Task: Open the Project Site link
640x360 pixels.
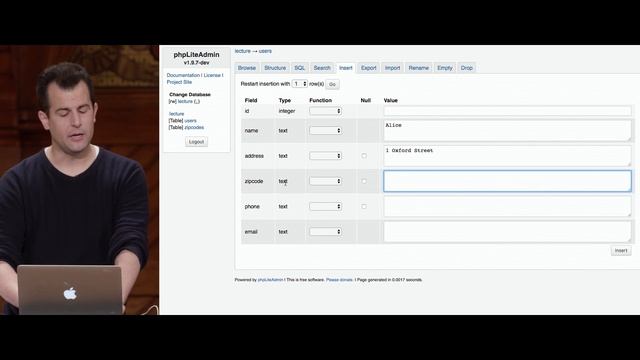Action: [179, 82]
